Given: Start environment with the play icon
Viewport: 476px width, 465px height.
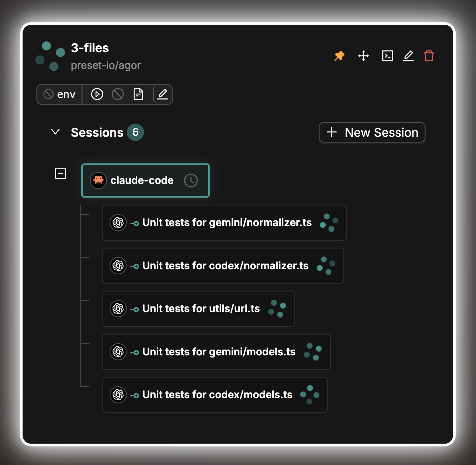Looking at the screenshot, I should point(97,94).
